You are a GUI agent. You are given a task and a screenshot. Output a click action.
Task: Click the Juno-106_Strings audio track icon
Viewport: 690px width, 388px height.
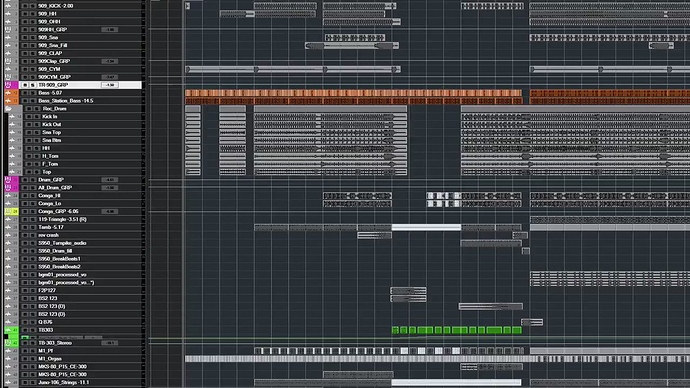[x=8, y=383]
